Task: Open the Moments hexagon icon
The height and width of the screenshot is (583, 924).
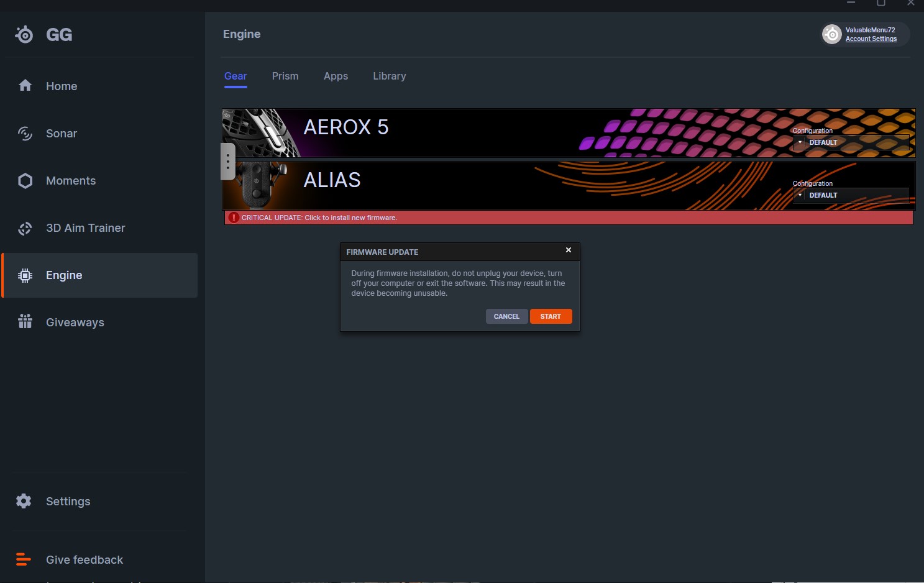Action: [25, 181]
